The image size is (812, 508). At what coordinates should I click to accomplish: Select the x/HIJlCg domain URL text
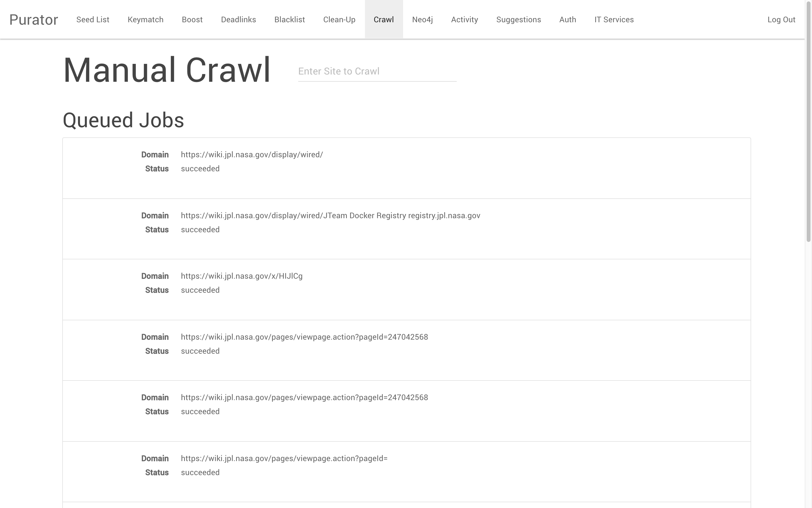(242, 276)
